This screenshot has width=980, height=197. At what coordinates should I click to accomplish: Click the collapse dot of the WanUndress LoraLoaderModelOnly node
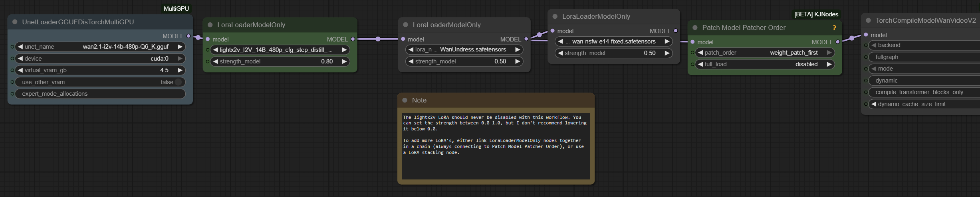coord(405,25)
